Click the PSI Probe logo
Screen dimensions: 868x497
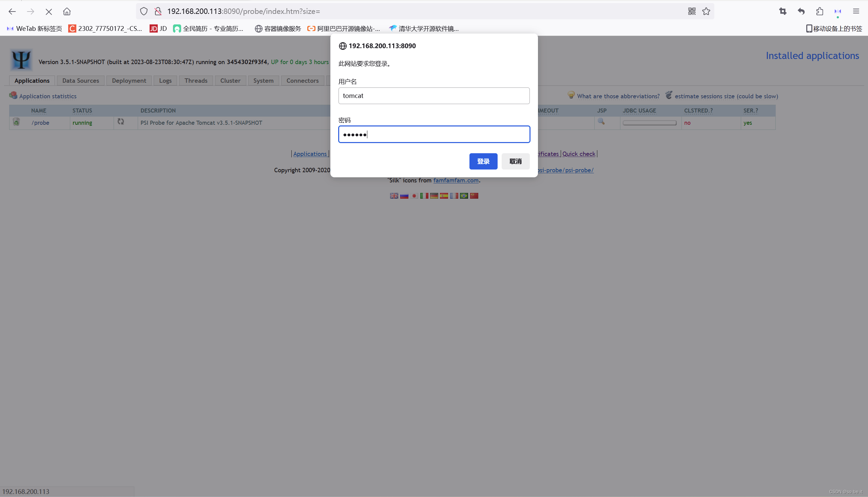(21, 60)
